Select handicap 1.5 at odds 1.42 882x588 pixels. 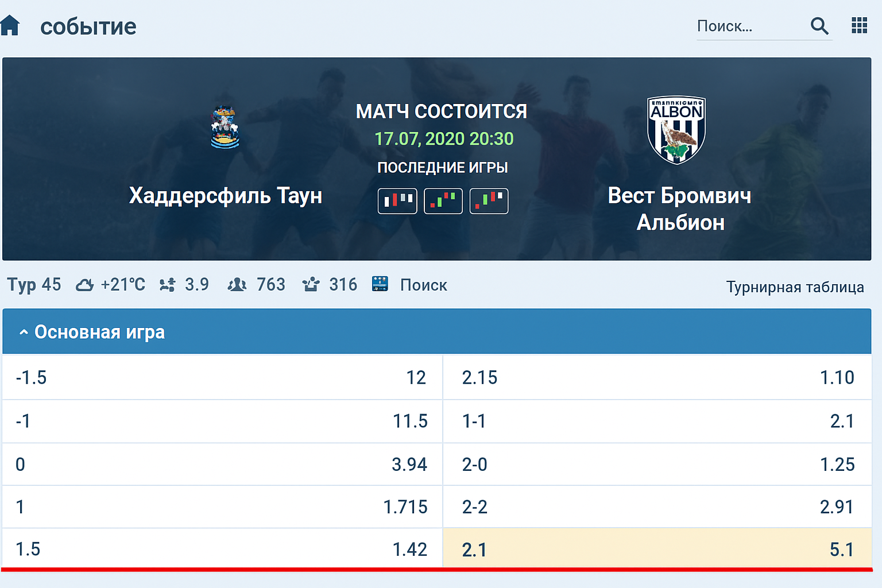[222, 549]
